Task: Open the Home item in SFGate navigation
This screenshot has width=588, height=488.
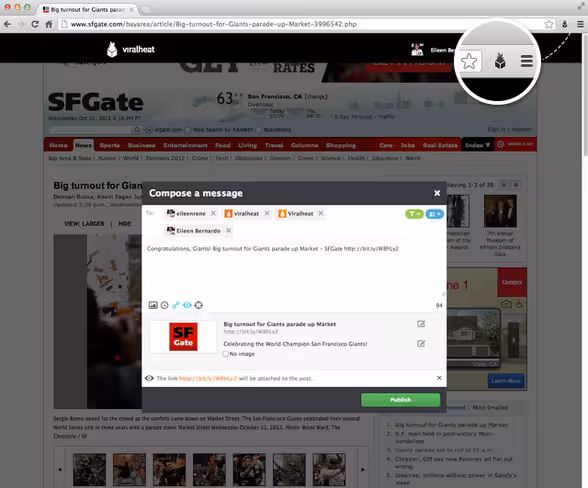Action: (58, 145)
